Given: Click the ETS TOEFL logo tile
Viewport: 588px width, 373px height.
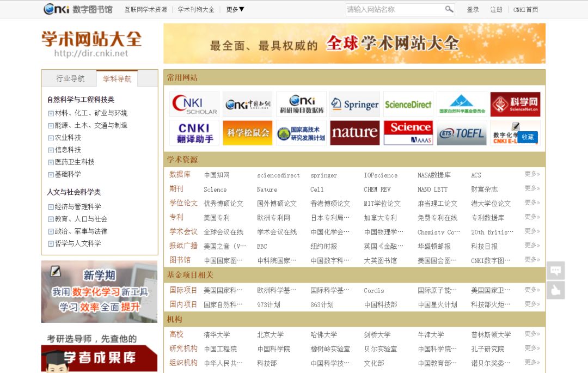Looking at the screenshot, I should pos(461,133).
